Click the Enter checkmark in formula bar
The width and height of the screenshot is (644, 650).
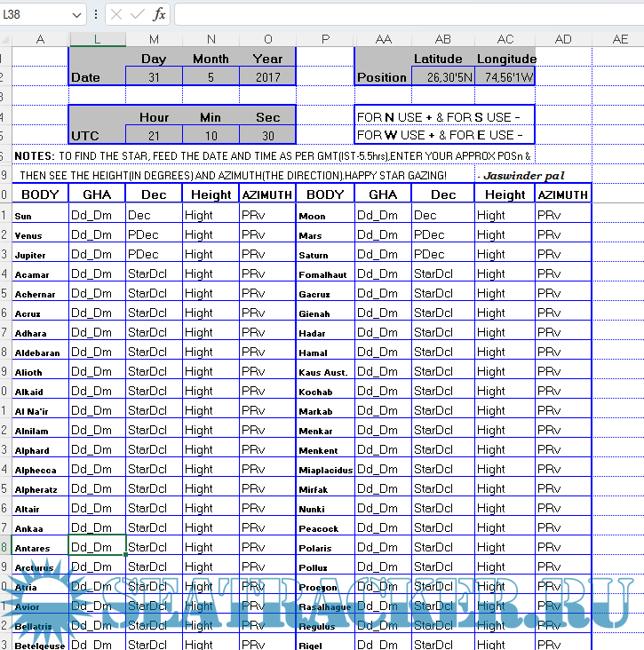(137, 14)
